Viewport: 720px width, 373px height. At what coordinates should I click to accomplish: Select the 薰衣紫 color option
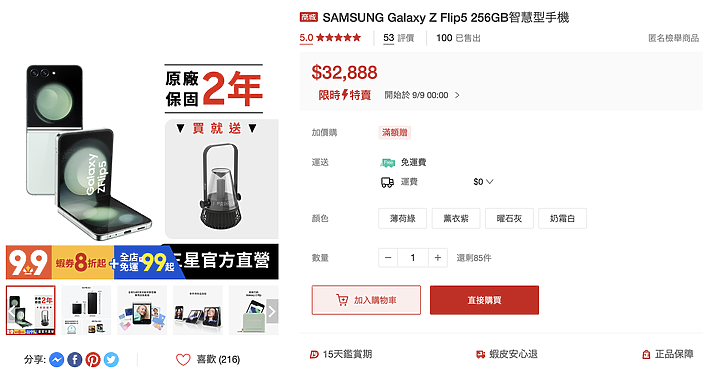[456, 219]
